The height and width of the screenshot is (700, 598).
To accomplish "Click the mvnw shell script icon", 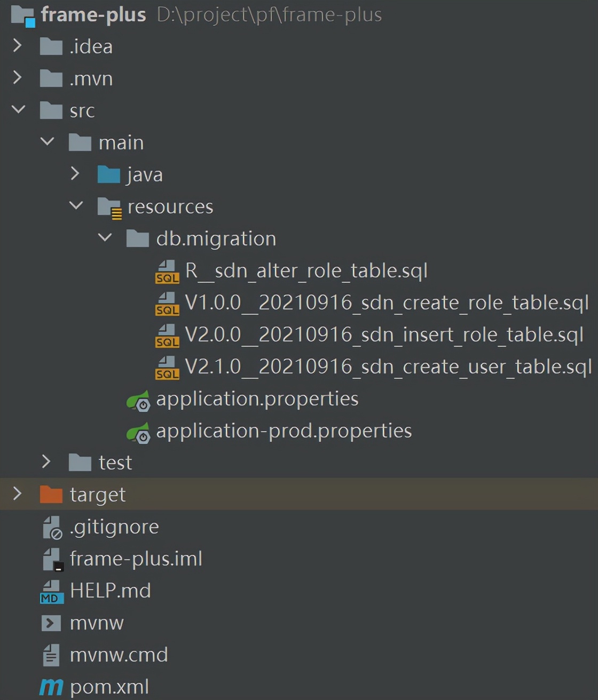I will pos(51,623).
